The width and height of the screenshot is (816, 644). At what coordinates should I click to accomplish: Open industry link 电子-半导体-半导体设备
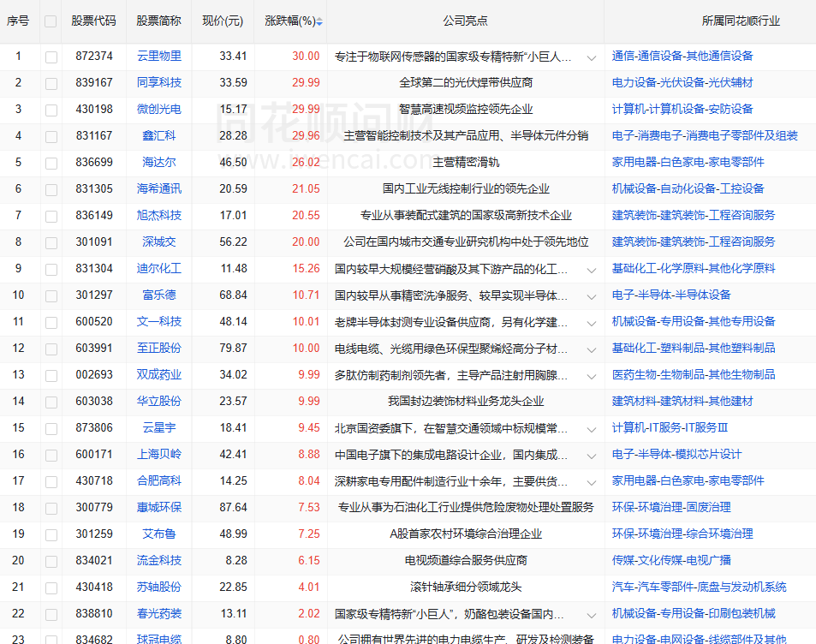point(671,295)
